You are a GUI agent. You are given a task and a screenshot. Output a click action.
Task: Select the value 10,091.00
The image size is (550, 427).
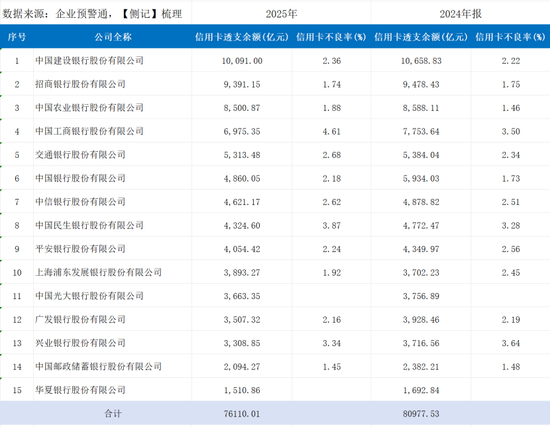[242, 61]
